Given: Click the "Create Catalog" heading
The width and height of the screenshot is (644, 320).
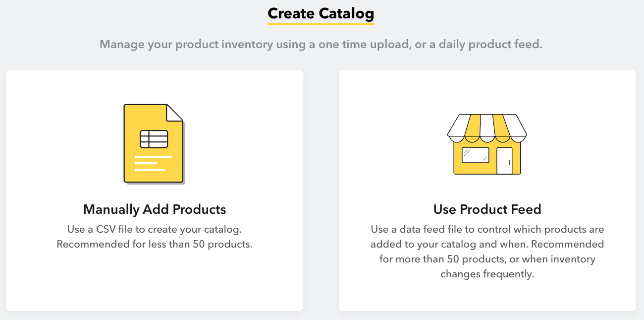Looking at the screenshot, I should pos(321,13).
